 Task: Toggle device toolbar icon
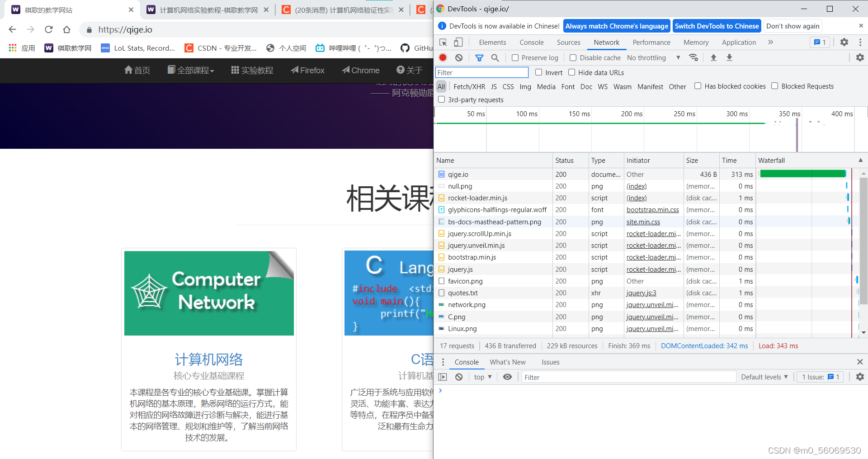click(x=458, y=42)
